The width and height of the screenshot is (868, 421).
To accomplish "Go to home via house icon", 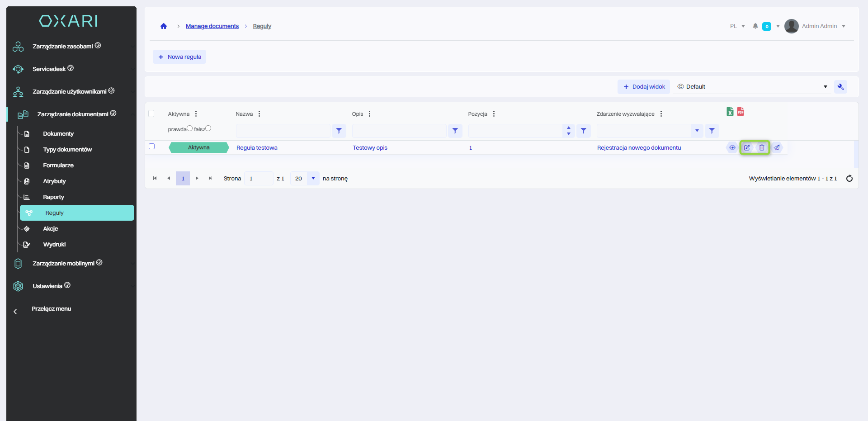I will 164,26.
